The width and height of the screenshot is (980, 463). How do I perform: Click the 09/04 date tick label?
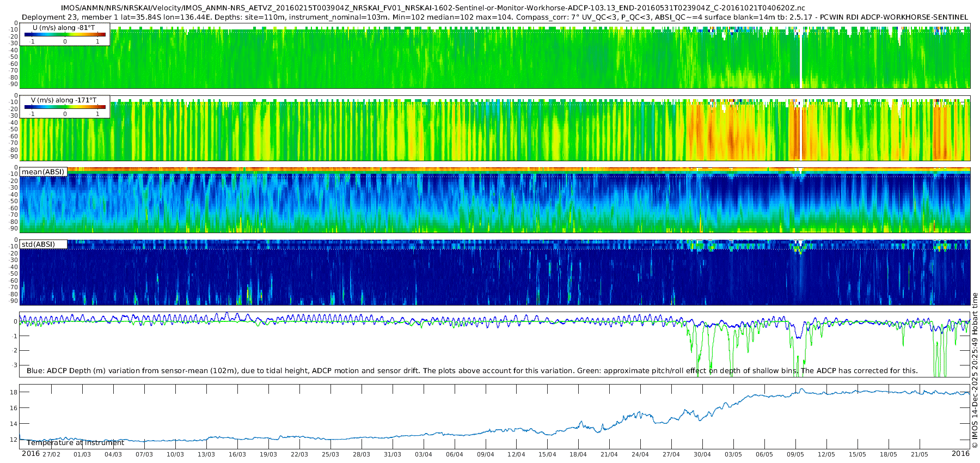(x=486, y=454)
